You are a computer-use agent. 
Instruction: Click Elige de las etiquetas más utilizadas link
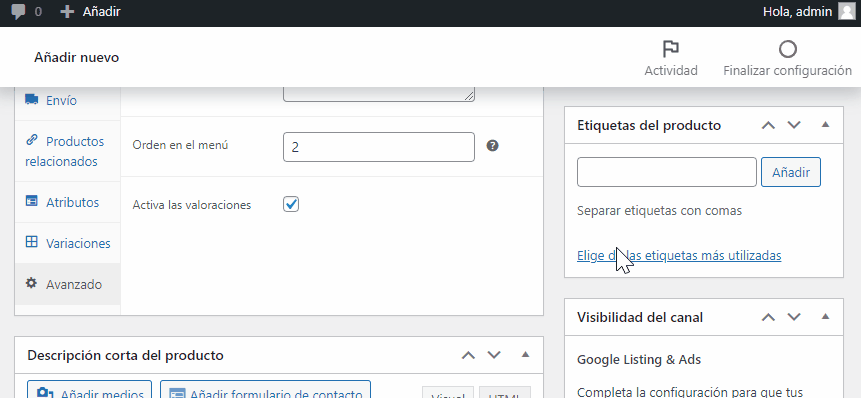(679, 255)
